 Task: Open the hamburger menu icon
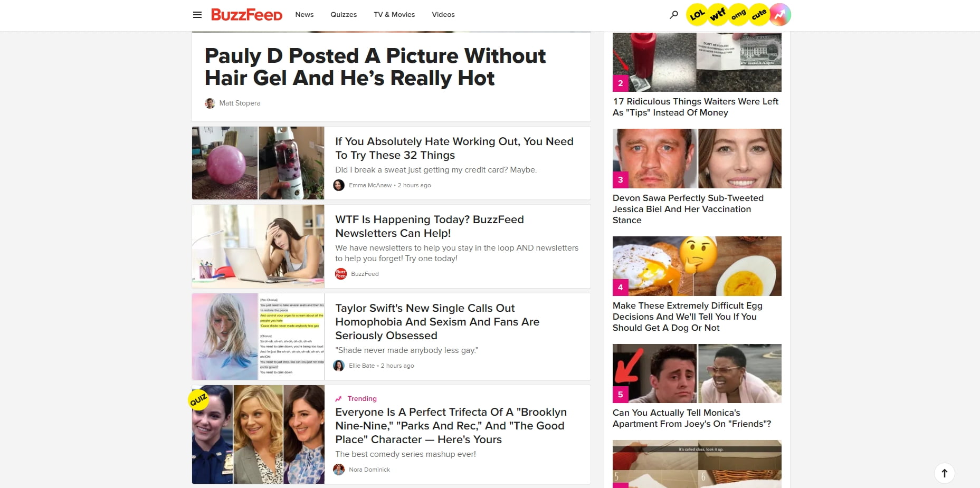[x=197, y=15]
